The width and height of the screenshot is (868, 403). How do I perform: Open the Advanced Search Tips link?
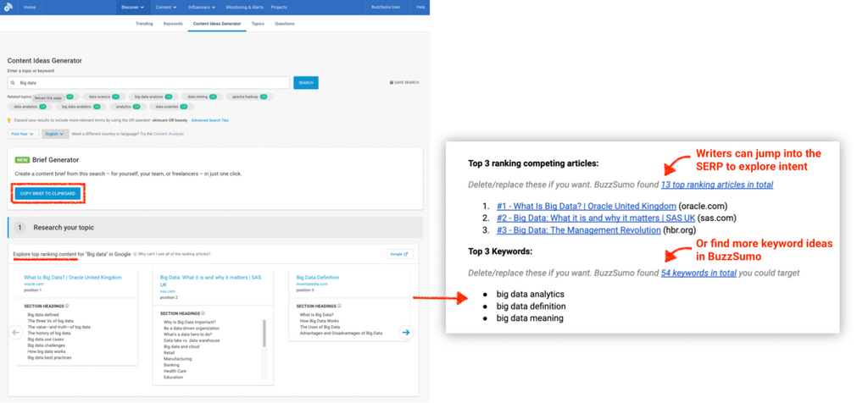pyautogui.click(x=209, y=120)
